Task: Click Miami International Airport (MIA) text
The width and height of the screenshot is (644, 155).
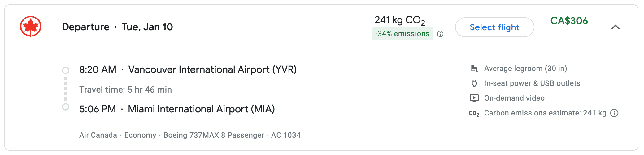Action: [201, 109]
